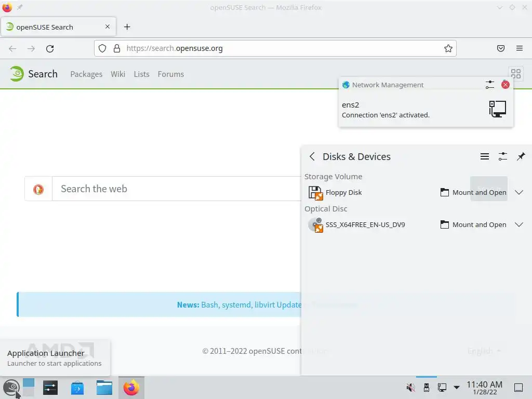
Task: Open the clock showing 11:40 AM
Action: (485, 388)
